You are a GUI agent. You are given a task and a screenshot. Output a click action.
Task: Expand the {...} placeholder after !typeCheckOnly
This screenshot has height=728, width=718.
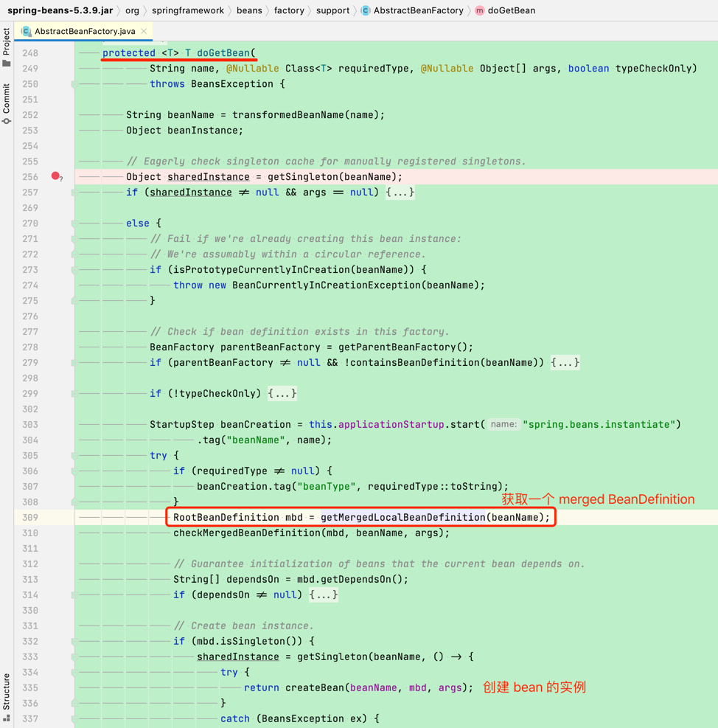coord(282,393)
